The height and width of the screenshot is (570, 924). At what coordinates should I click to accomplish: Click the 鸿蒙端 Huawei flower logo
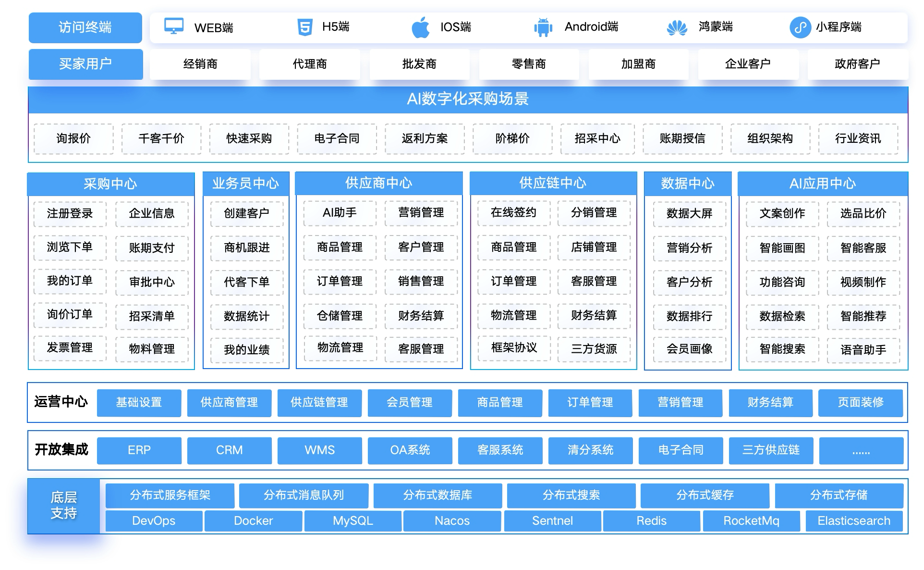point(677,28)
